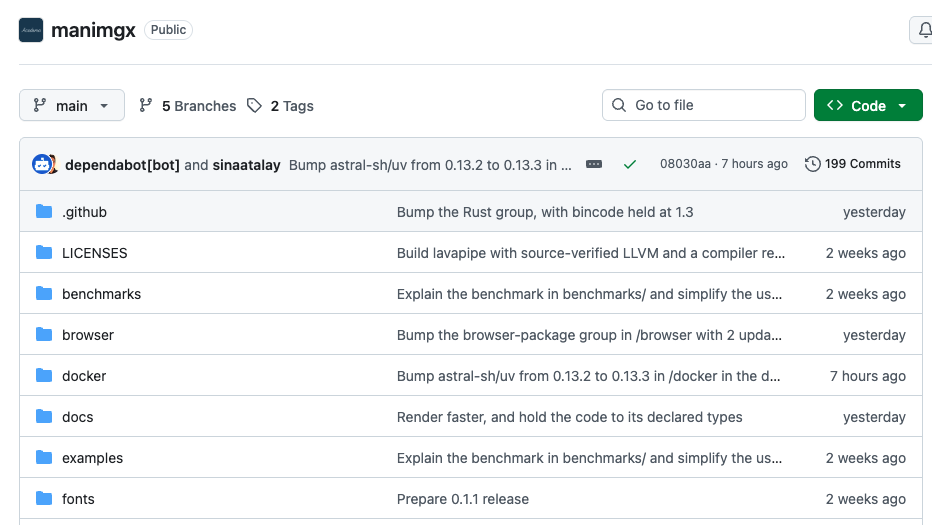
Task: View the 199 Commits history
Action: [853, 164]
